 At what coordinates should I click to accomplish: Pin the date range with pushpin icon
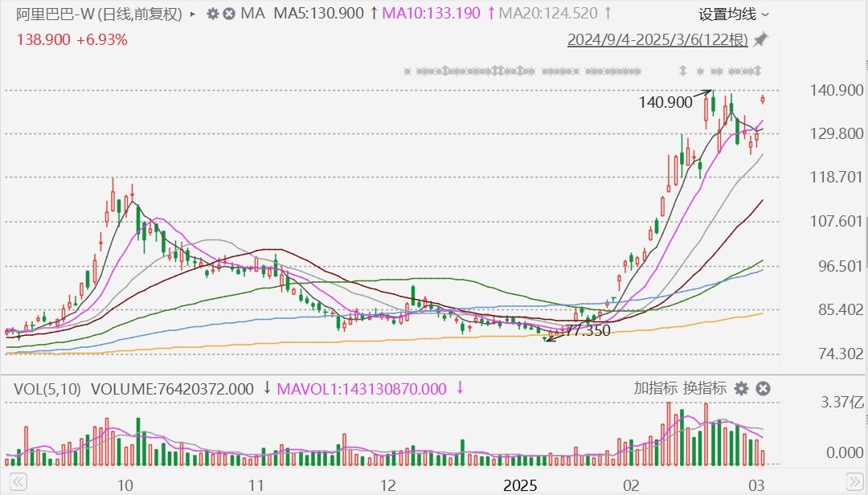point(760,40)
